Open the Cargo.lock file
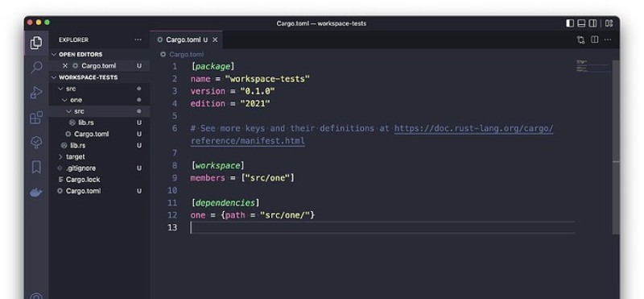 tap(99, 180)
